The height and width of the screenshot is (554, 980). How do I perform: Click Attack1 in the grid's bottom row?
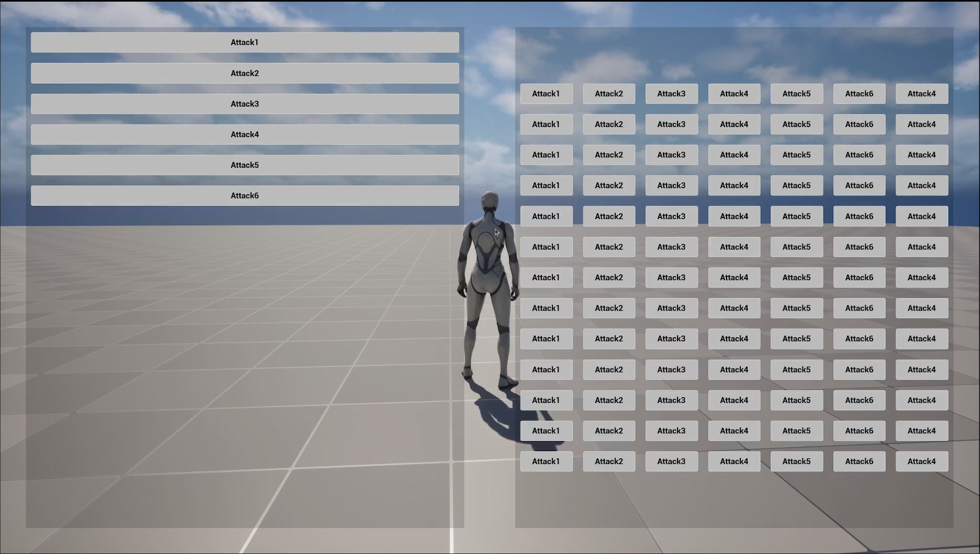point(546,461)
